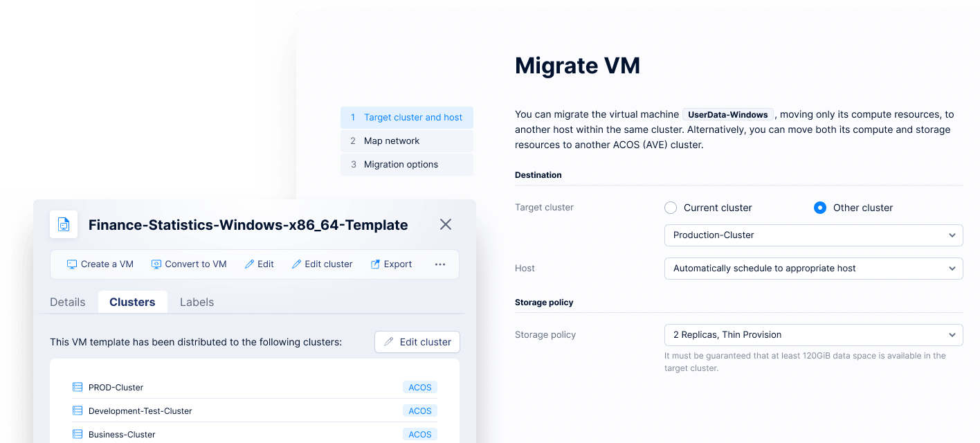The width and height of the screenshot is (980, 443).
Task: Click the VM template icon beside title
Action: point(64,225)
